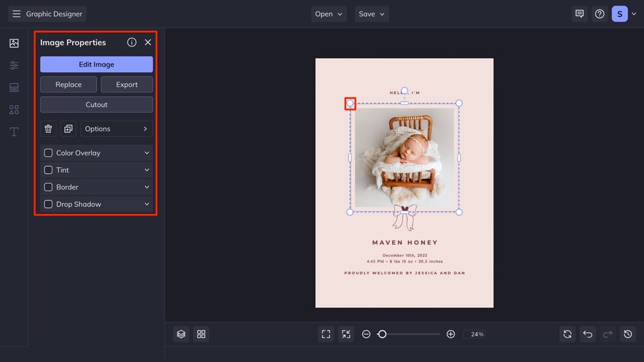This screenshot has width=644, height=362.
Task: Expand the Tint section chevron
Action: (147, 170)
